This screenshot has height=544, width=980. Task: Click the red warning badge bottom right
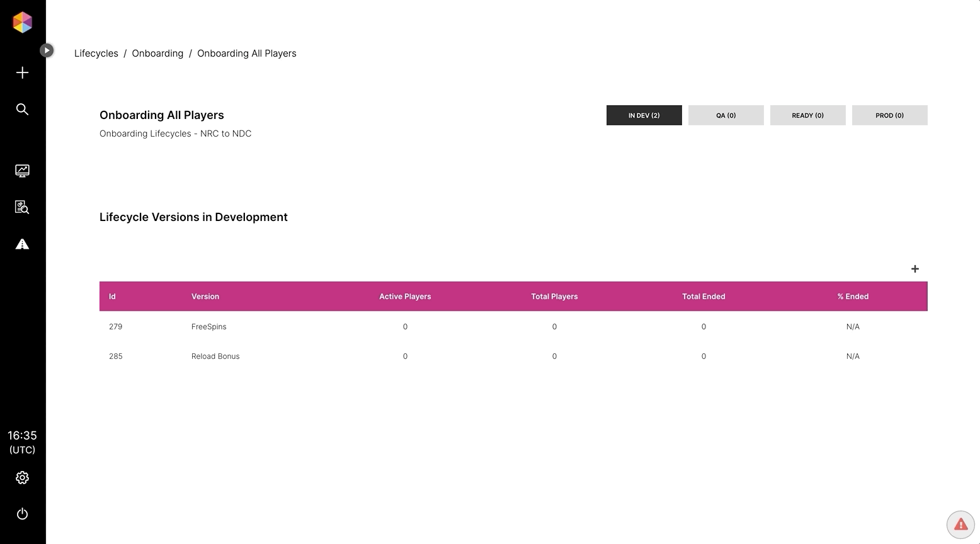point(960,524)
